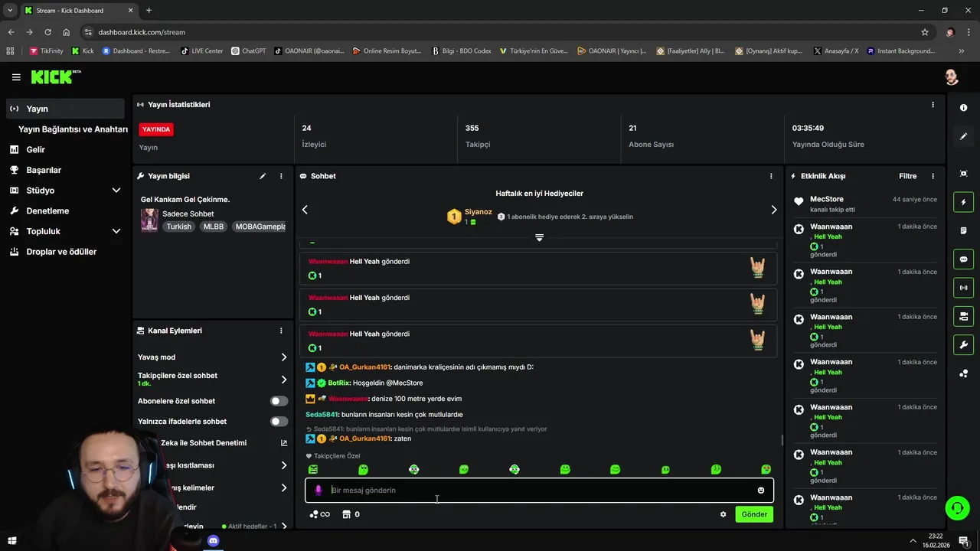Open the hamburger menu beside the Kick logo

16,77
